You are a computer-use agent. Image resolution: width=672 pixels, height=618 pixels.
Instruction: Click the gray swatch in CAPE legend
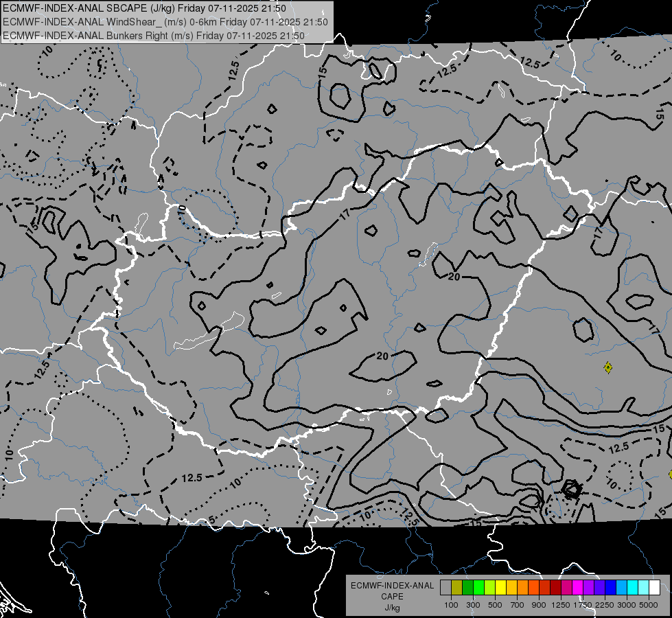445,588
